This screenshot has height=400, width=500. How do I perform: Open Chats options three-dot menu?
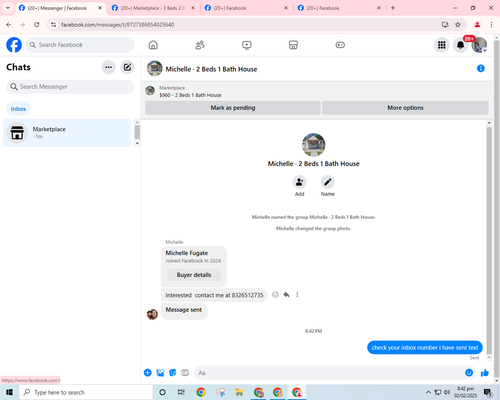tap(109, 67)
